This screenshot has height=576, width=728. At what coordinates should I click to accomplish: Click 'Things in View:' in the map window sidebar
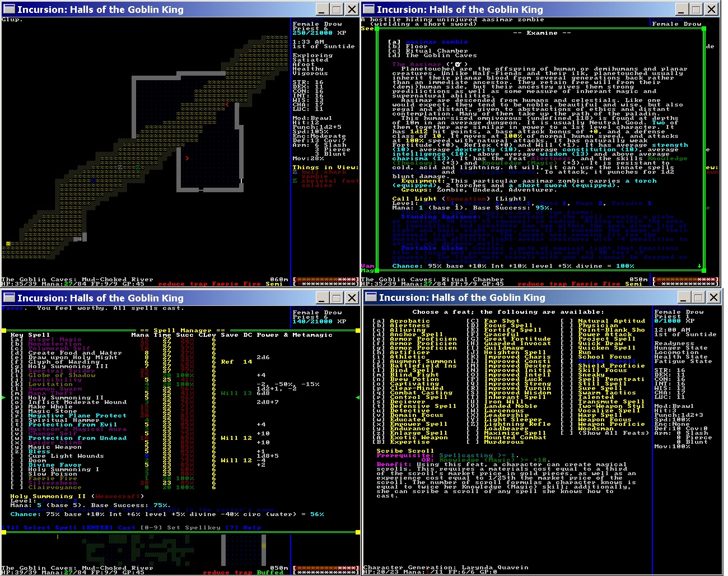325,168
